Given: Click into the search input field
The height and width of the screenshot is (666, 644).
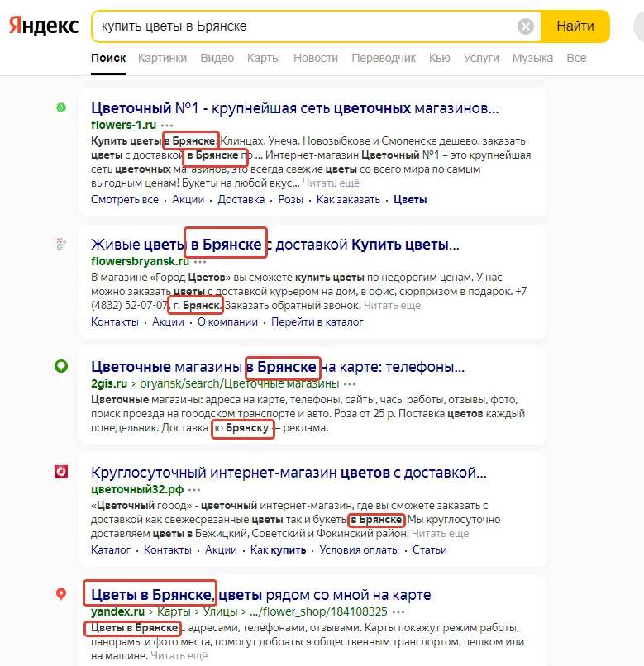Looking at the screenshot, I should click(306, 26).
